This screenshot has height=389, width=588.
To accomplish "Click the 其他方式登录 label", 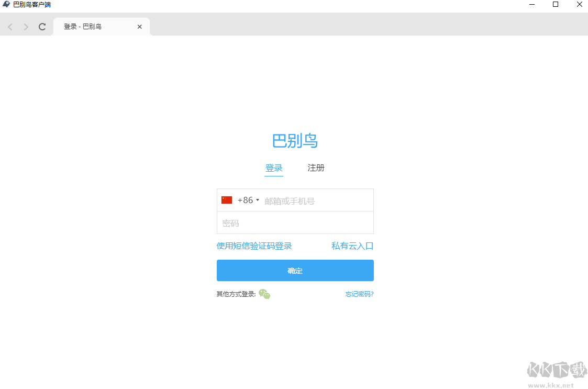I will click(236, 294).
